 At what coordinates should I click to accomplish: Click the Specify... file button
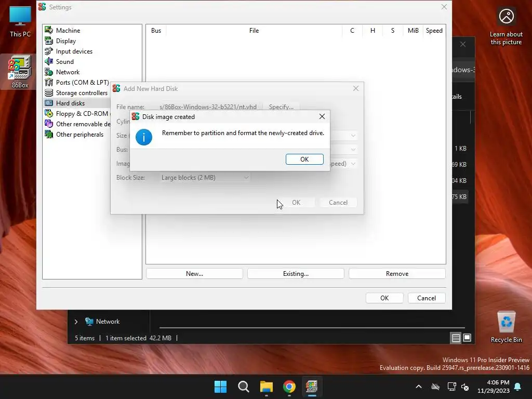click(x=281, y=107)
